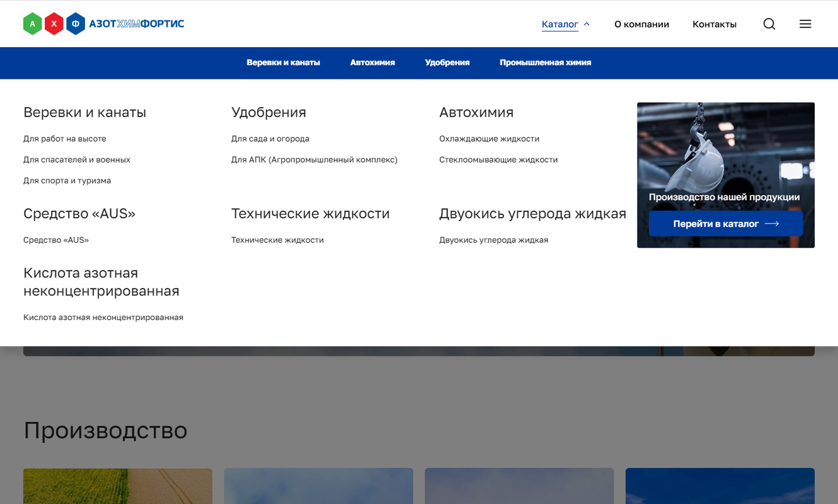Select Веревки и канаты in blue bar
Screen dimensions: 838x504
[284, 62]
